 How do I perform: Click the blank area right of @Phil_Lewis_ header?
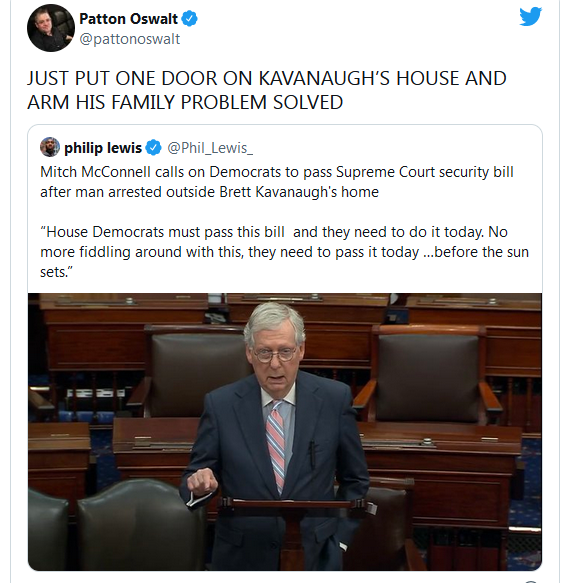coord(396,148)
